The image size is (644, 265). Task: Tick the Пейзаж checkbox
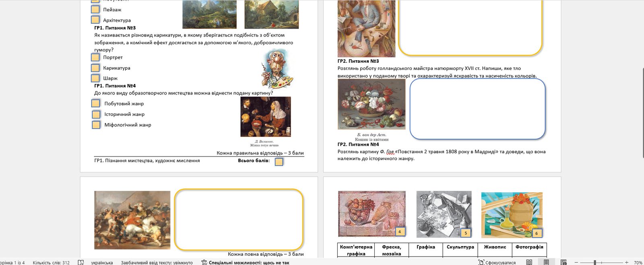[x=95, y=9]
